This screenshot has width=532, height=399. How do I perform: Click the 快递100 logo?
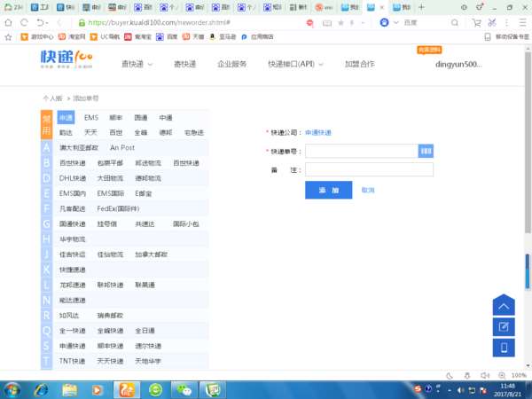click(x=66, y=59)
